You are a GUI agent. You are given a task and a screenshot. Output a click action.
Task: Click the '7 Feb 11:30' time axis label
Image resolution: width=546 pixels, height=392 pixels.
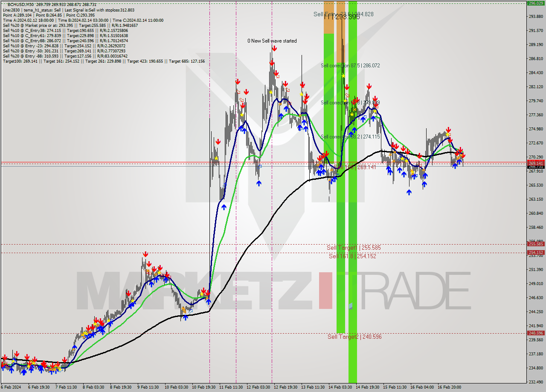[66, 387]
